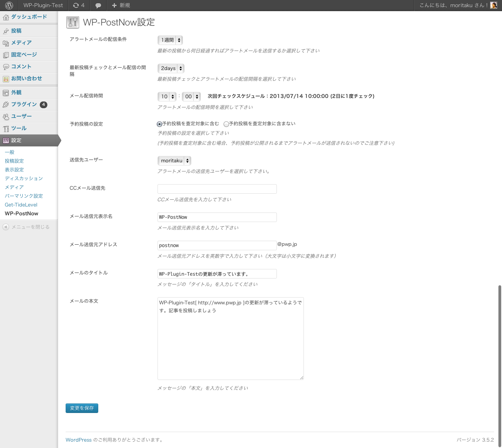
Task: Click こんにちは、moritaku さん account greeting
Action: [x=453, y=5]
